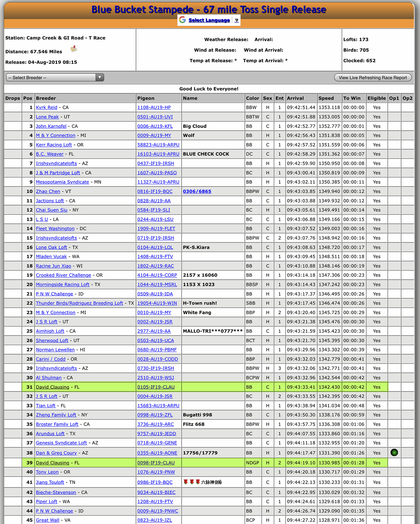
Task: Click the Mesopotamia Syndicate breeder
Action: [62, 182]
